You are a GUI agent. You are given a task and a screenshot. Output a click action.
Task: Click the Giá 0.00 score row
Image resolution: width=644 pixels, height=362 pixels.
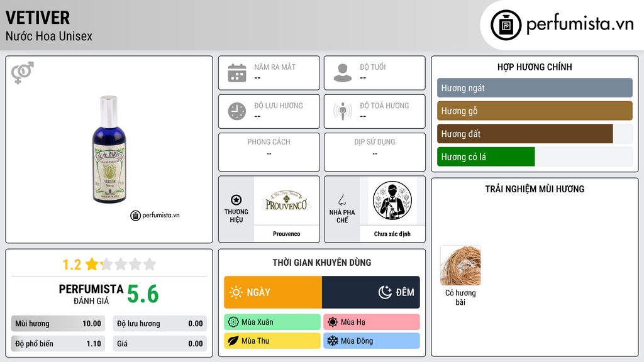pyautogui.click(x=160, y=344)
